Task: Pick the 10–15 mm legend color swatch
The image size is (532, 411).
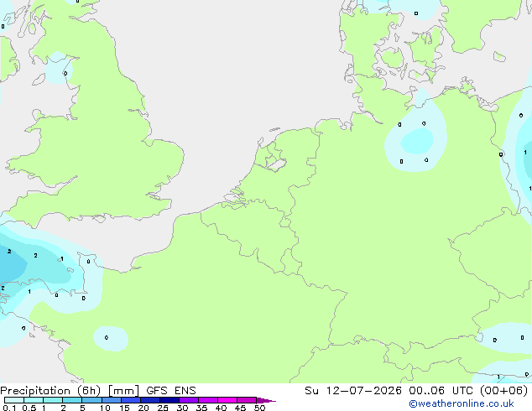Action: point(111,400)
